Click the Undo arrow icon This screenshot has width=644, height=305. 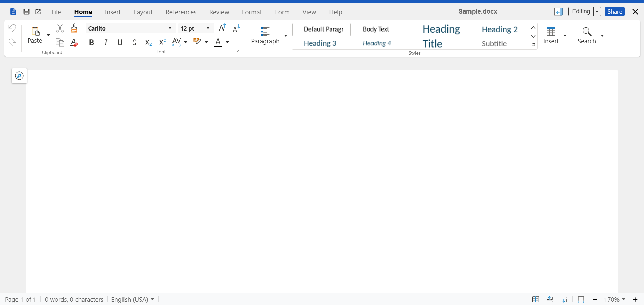12,28
